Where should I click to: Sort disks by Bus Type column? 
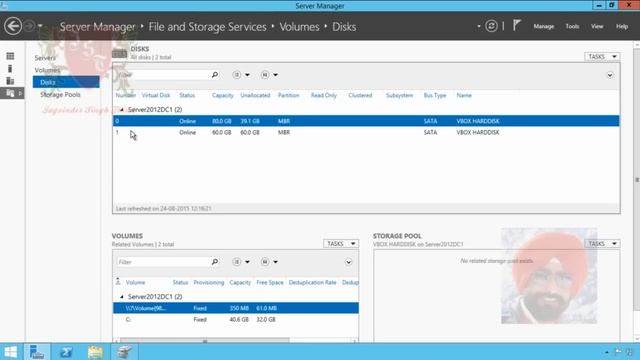click(435, 96)
